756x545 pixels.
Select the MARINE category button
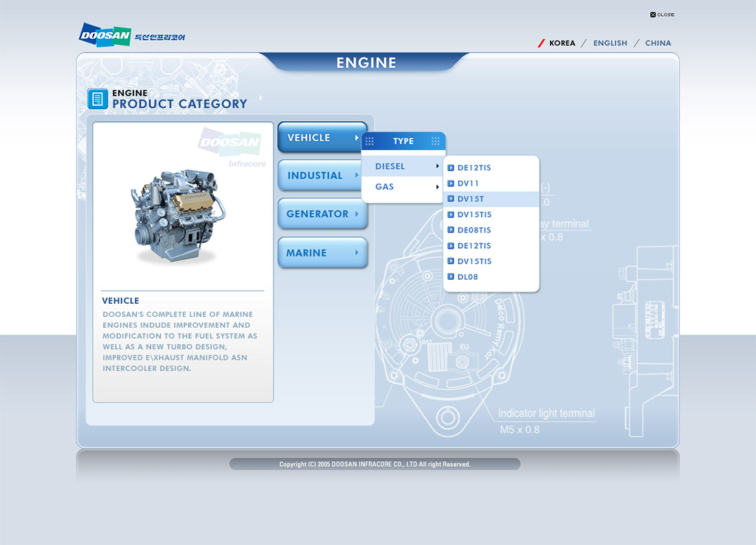click(x=322, y=253)
